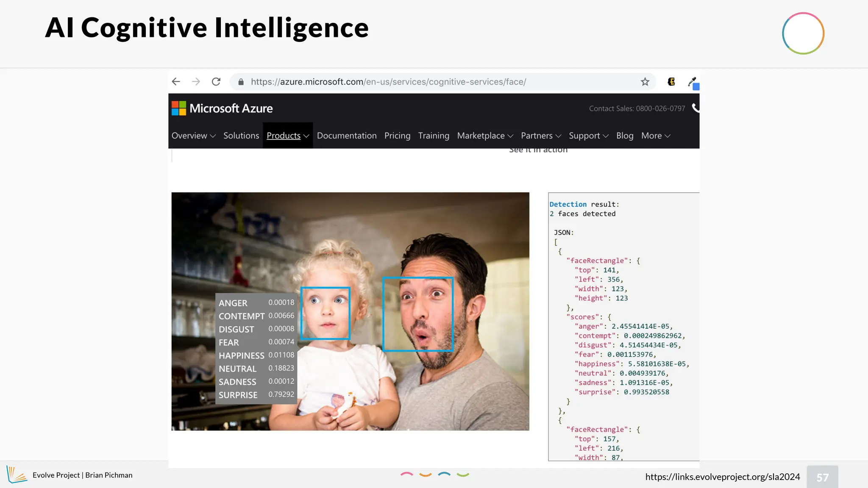Open the yellow browser extension icon
Screen dimensions: 868x488
tap(671, 82)
